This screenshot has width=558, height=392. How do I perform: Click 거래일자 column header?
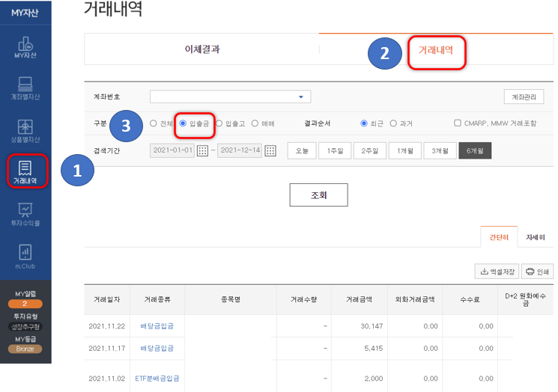pos(107,299)
